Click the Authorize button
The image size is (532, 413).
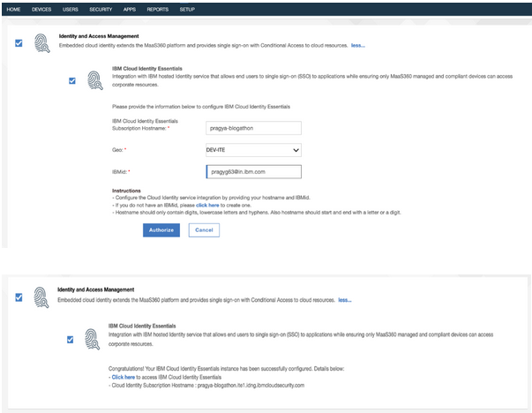point(161,230)
